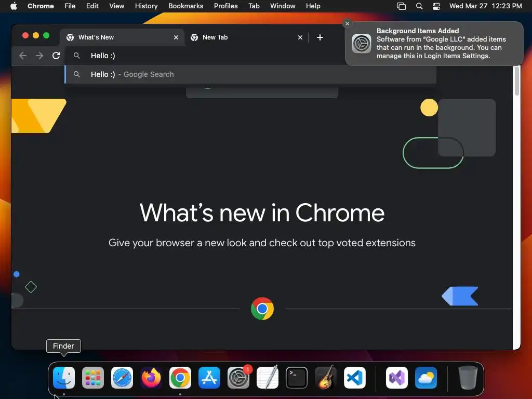Select the "Hello :) - Google Search" suggestion
This screenshot has height=399, width=532.
(x=250, y=74)
